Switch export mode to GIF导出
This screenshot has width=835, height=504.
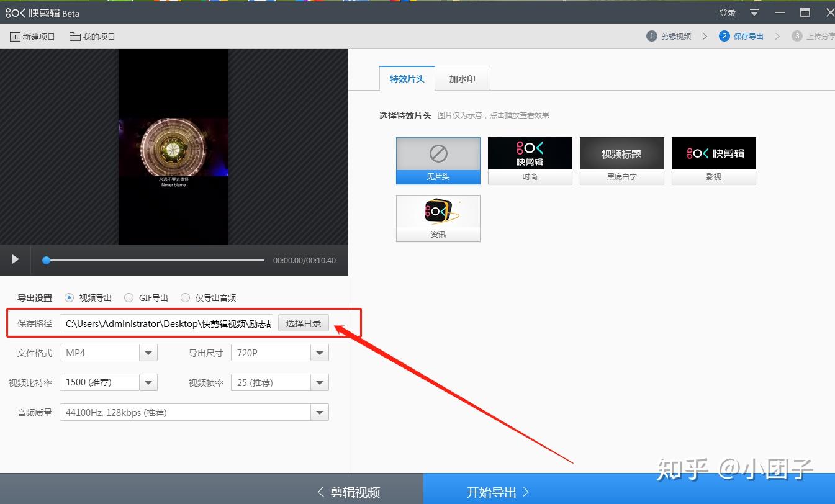(129, 297)
